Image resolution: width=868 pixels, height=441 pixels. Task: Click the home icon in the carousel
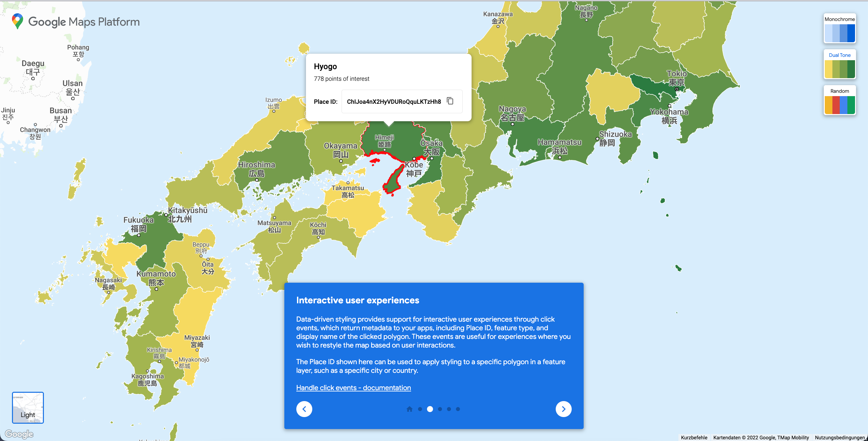pyautogui.click(x=409, y=409)
